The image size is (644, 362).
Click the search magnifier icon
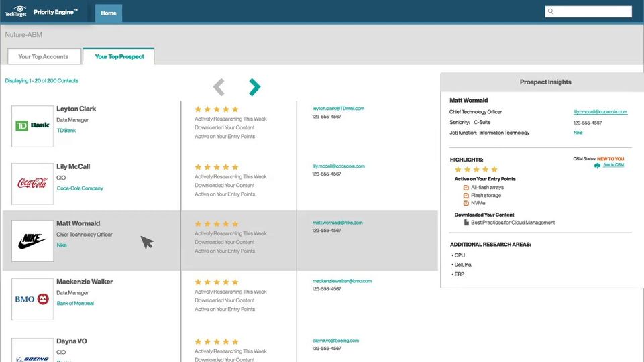click(551, 11)
